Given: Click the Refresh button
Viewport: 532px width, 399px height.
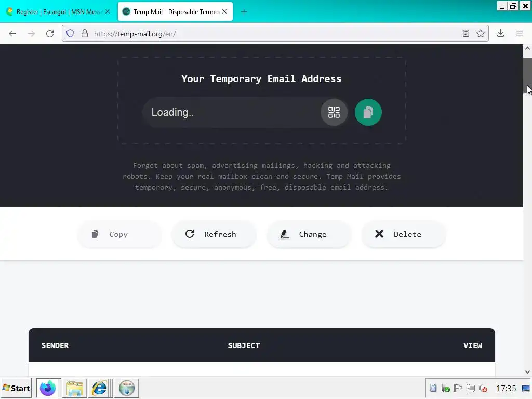Looking at the screenshot, I should [214, 234].
